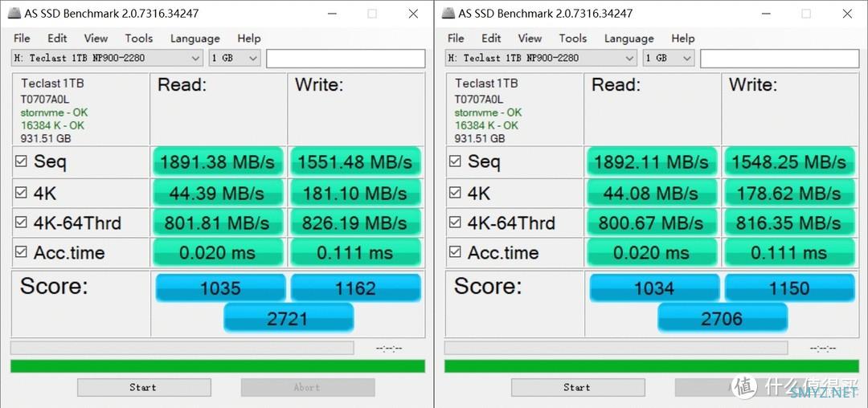
Task: Click write score 1162
Action: pos(356,288)
